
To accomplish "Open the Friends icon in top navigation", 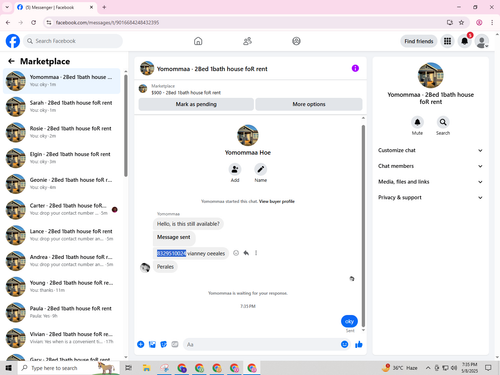I will click(247, 41).
